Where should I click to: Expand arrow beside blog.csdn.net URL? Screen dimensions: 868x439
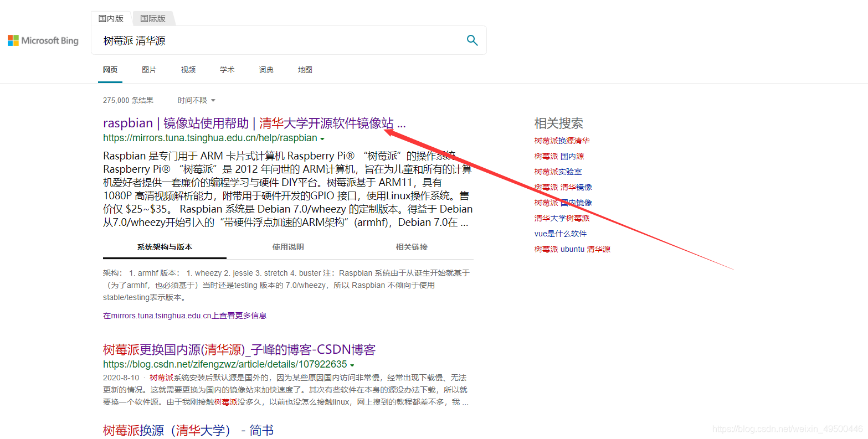click(x=352, y=365)
